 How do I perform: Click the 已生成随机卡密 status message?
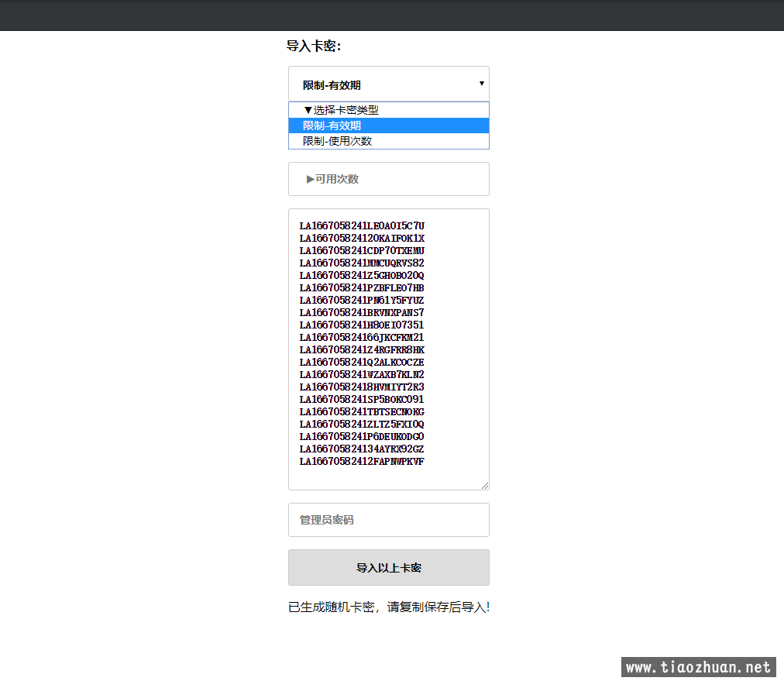click(388, 607)
